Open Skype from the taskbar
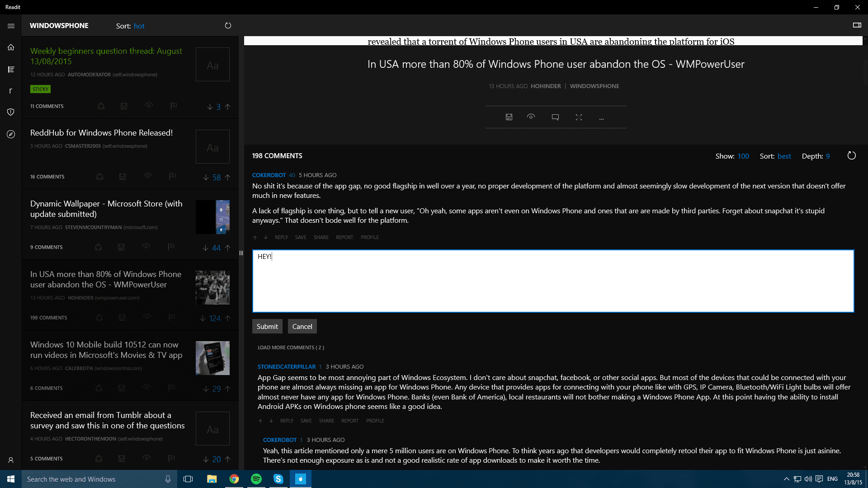Screen dimensions: 868x488 278,479
